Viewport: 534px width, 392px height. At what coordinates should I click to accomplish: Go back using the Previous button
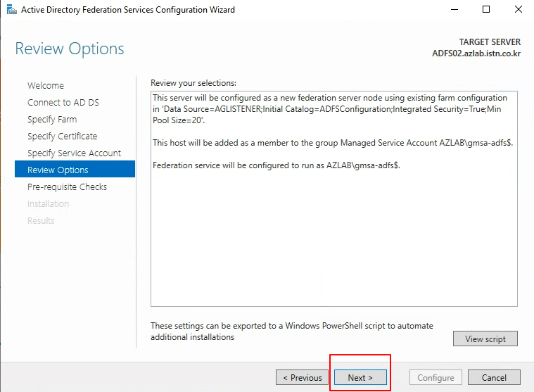pos(302,377)
